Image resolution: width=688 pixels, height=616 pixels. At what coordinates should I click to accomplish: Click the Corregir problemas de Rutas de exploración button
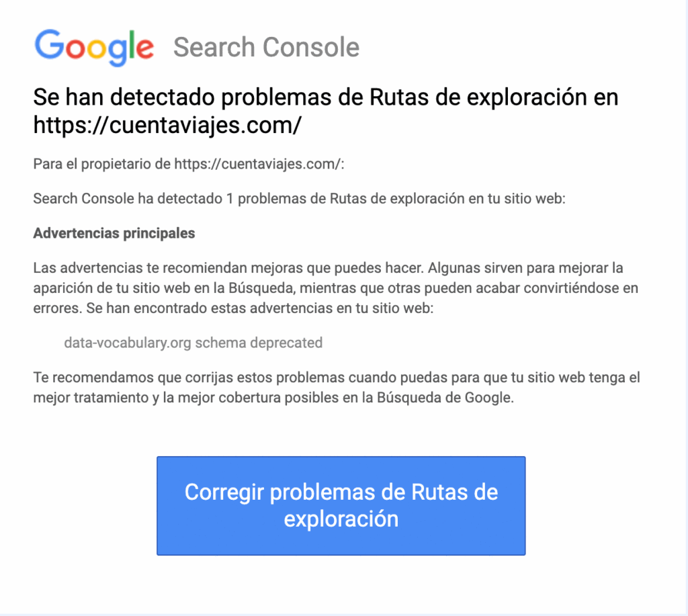click(x=341, y=505)
